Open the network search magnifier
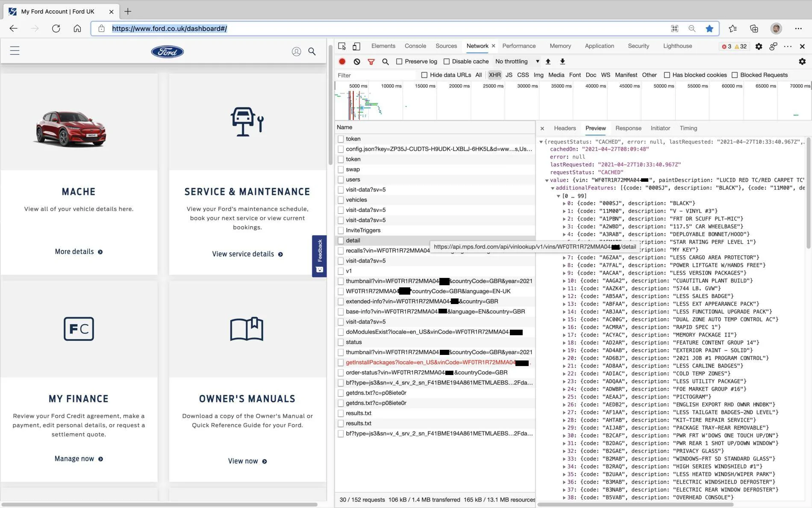The height and width of the screenshot is (508, 812). point(385,62)
